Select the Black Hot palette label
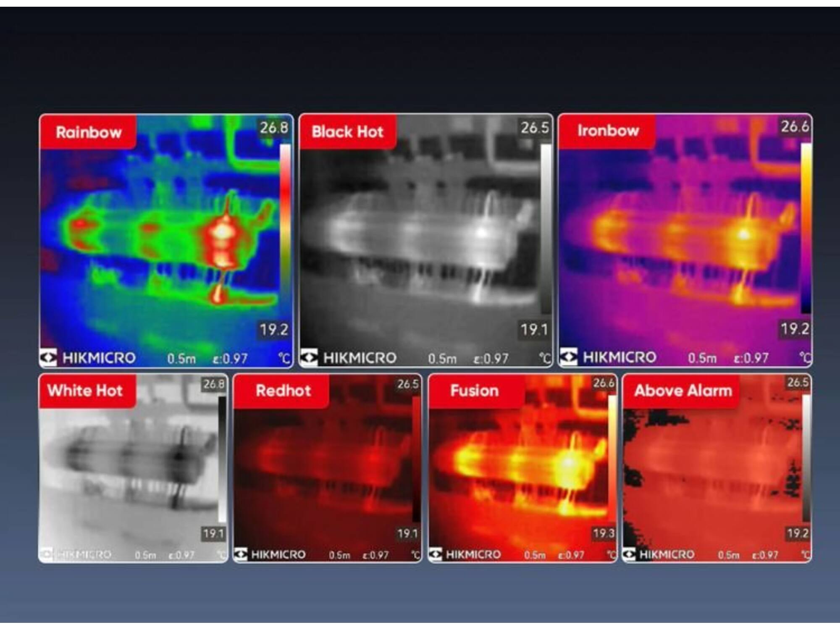The width and height of the screenshot is (840, 630). point(348,131)
